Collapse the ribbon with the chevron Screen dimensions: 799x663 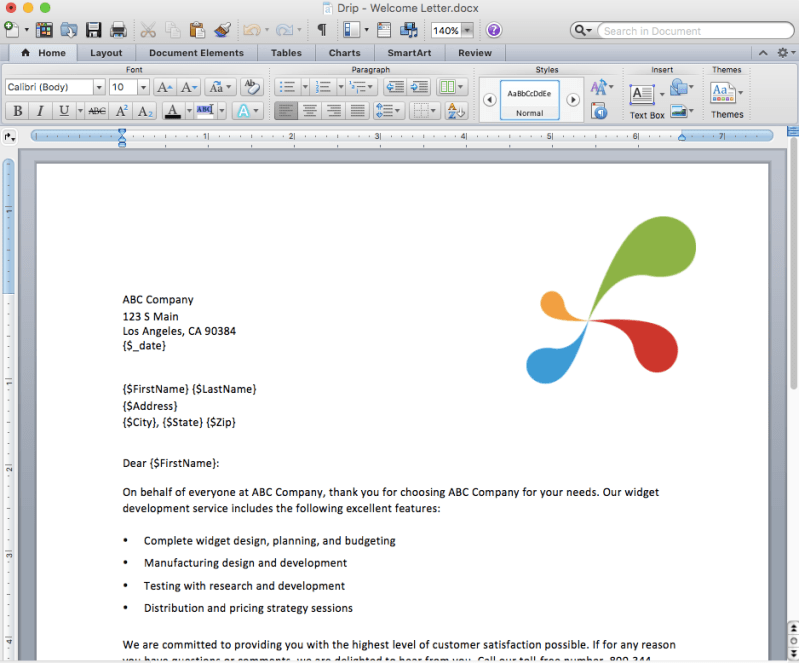[763, 53]
